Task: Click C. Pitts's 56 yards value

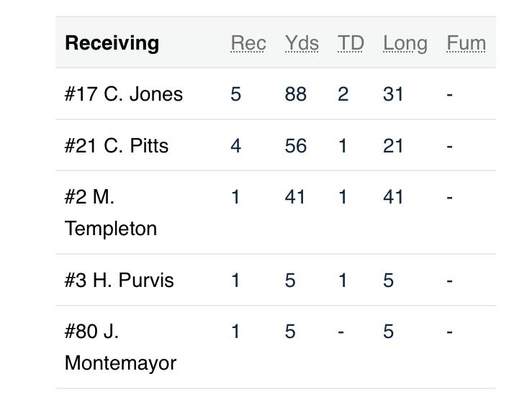Action: (295, 146)
